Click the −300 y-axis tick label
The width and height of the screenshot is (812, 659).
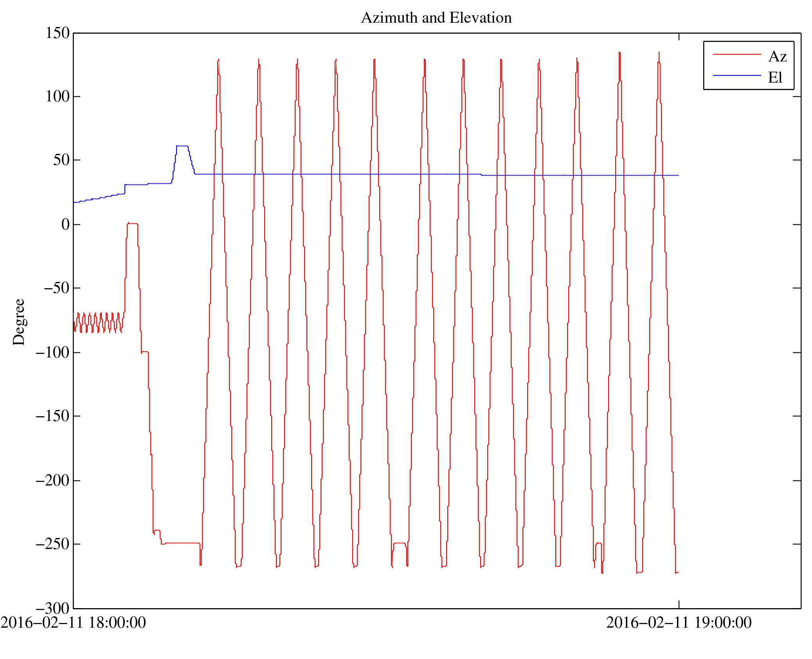point(52,608)
